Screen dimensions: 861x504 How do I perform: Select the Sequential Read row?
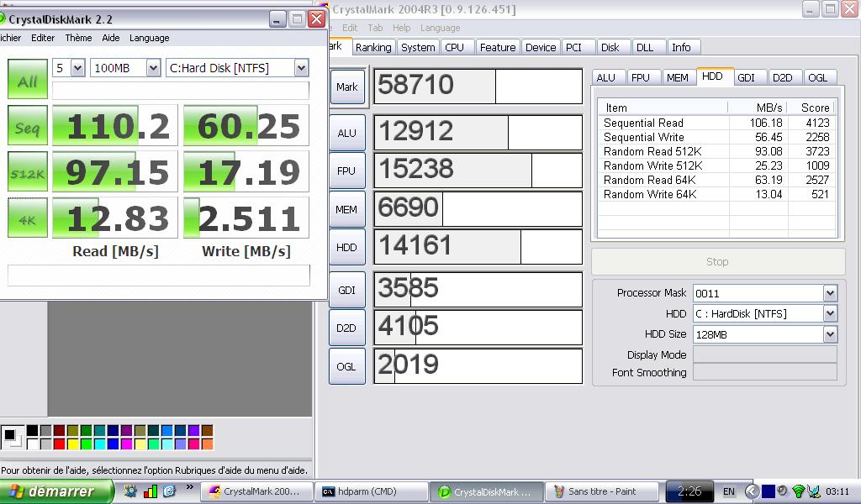(716, 123)
